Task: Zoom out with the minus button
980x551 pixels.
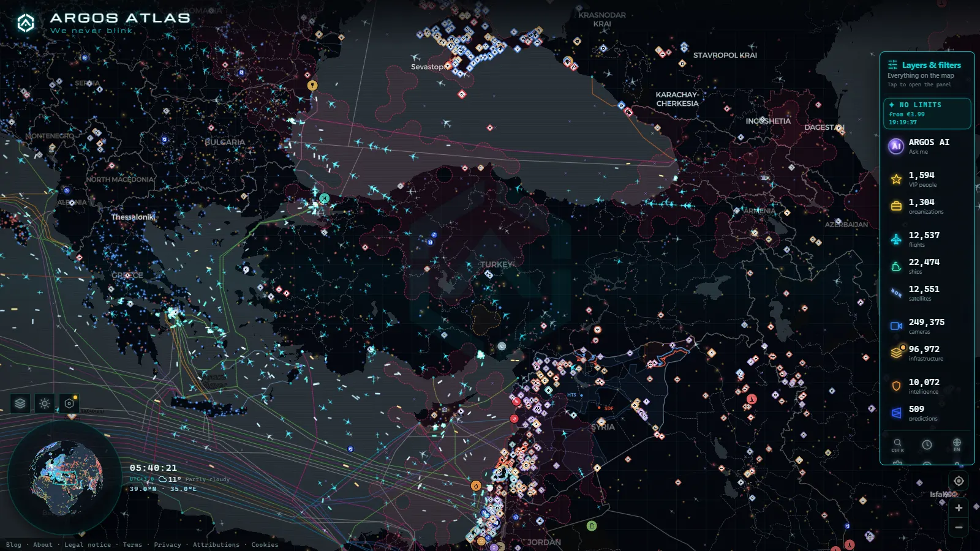Action: click(x=959, y=527)
